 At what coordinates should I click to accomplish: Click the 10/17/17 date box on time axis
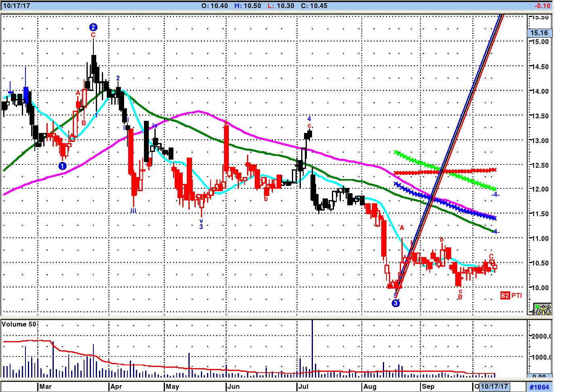click(x=494, y=386)
